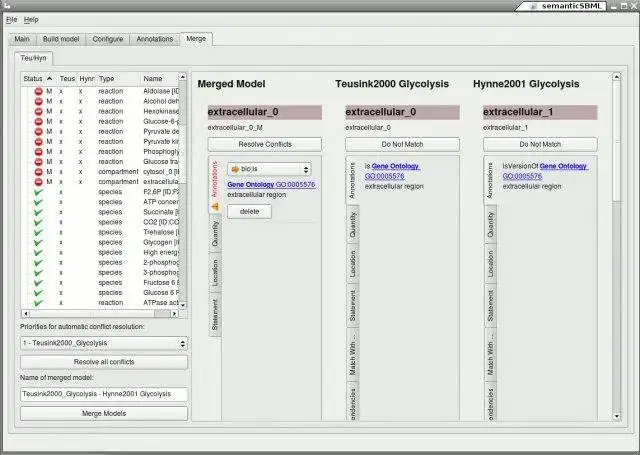Click the Status column sort arrow
640x455 pixels.
click(49, 78)
